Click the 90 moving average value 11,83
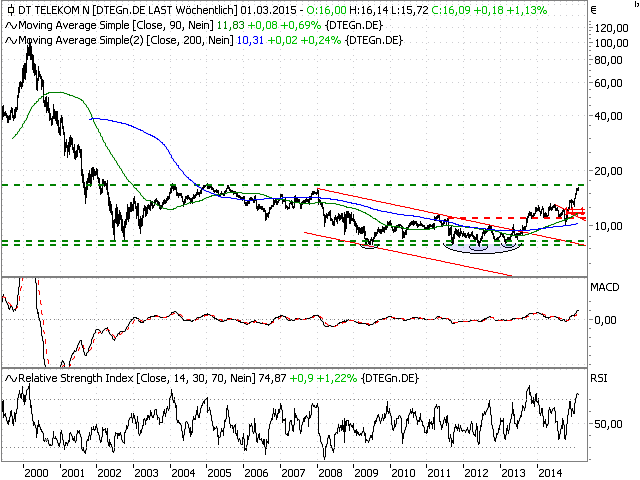The image size is (640, 480). coord(230,25)
